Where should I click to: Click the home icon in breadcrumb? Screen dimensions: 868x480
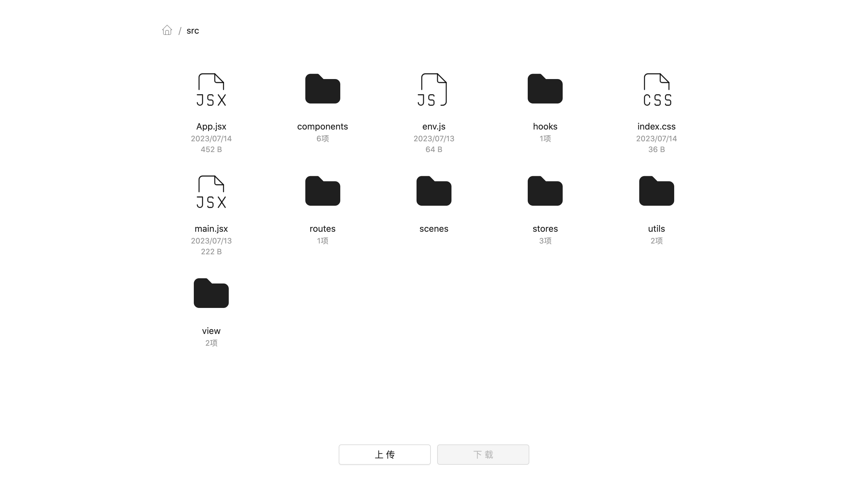167,30
